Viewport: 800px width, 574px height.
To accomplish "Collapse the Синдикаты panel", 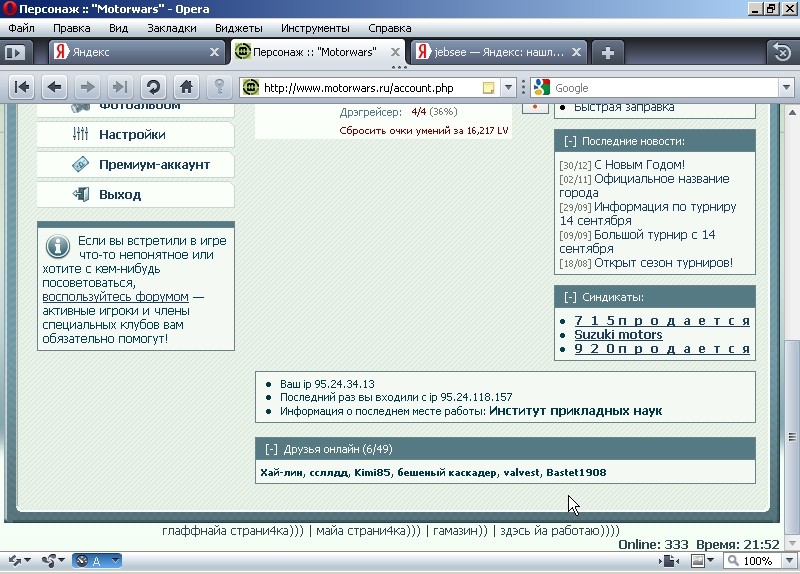I will [569, 297].
